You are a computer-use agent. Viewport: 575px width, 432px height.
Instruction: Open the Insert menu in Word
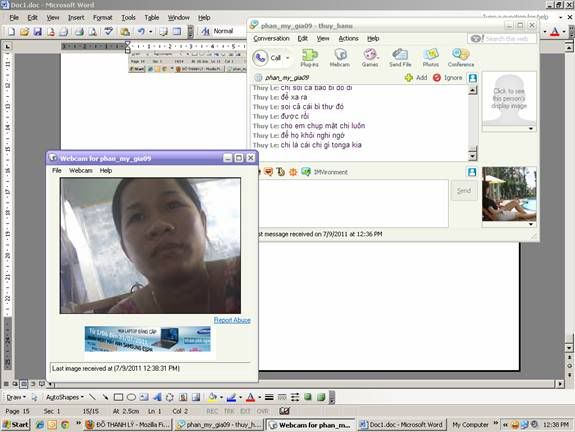tap(76, 18)
